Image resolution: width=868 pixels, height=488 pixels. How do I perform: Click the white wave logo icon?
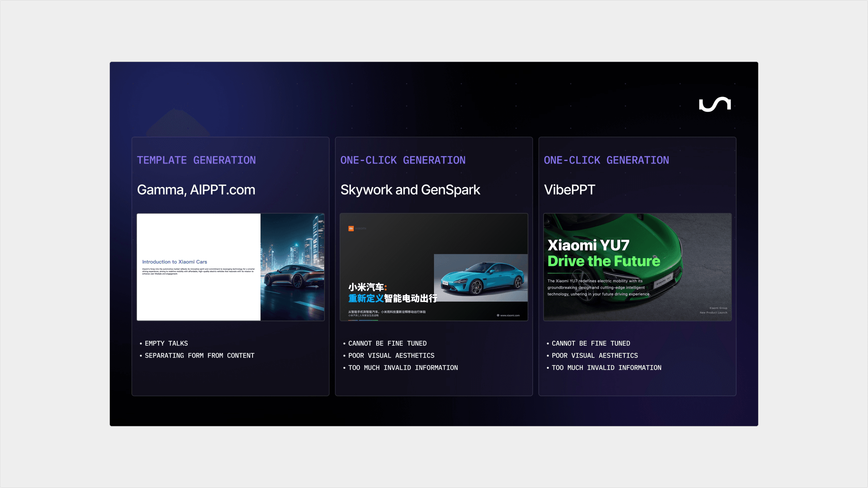715,104
